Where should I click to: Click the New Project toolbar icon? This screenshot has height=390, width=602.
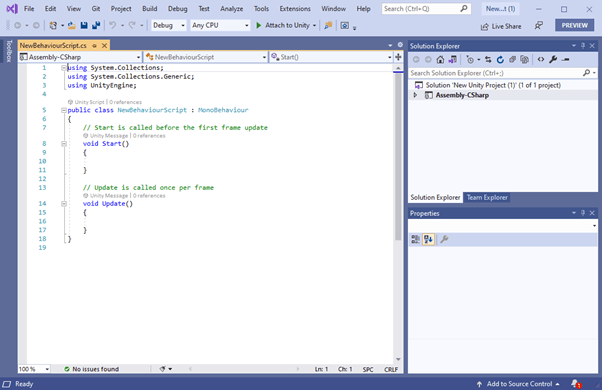coord(53,25)
